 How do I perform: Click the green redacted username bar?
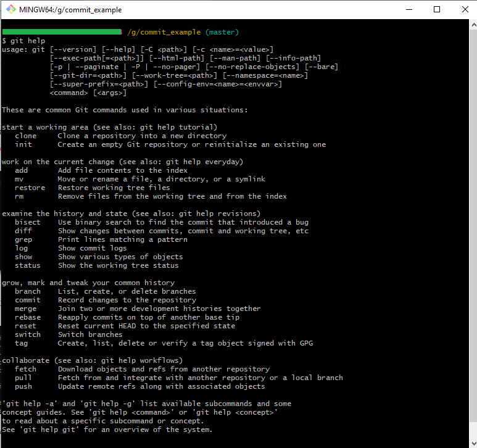coord(62,32)
